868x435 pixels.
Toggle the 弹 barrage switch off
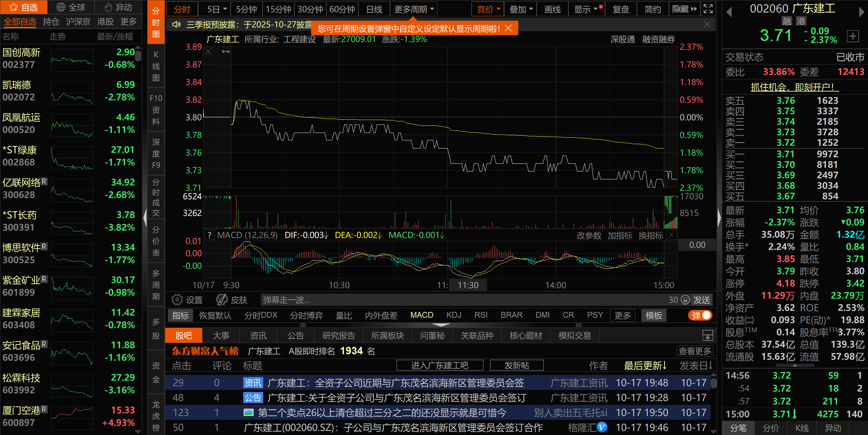click(701, 315)
